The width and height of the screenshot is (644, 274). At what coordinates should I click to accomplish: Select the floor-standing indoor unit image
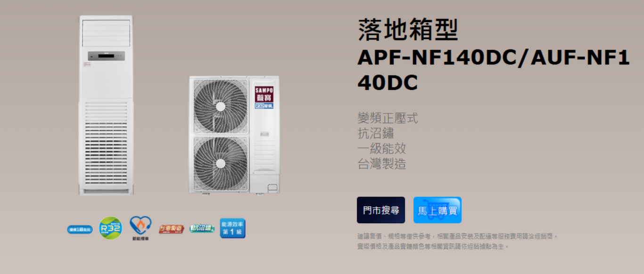[x=106, y=105]
